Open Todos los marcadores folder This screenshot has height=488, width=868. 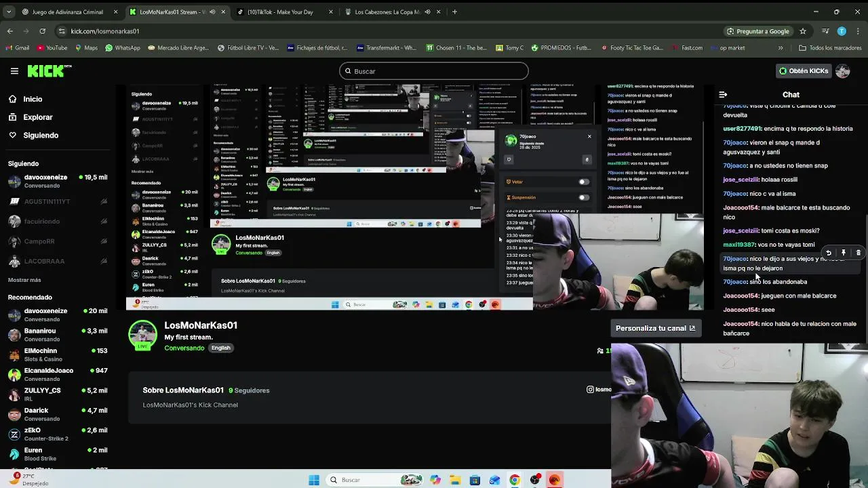pyautogui.click(x=830, y=48)
